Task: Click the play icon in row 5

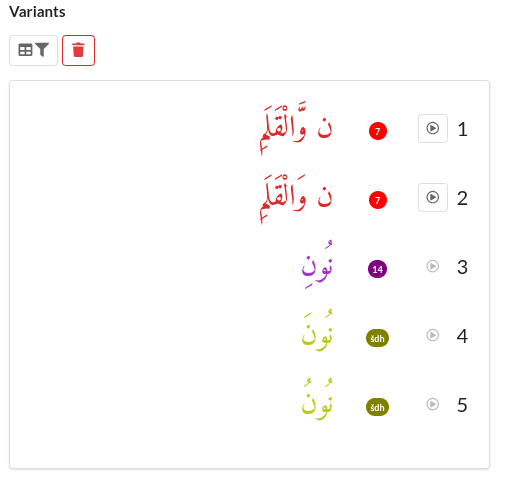Action: (x=433, y=404)
